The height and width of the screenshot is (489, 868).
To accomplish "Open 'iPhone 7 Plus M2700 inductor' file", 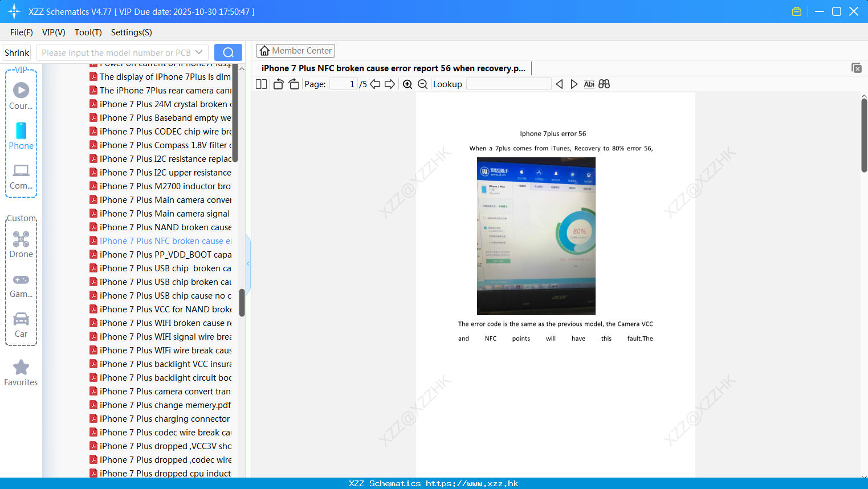I will tap(160, 186).
